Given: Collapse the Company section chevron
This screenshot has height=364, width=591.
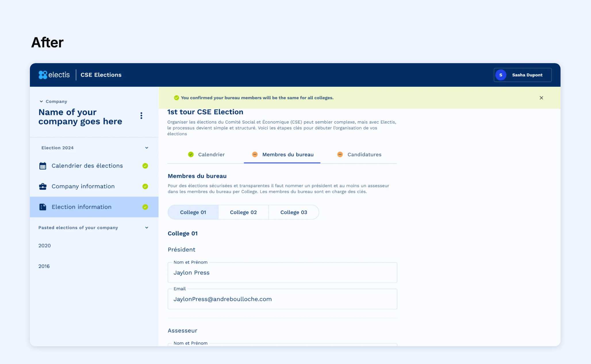Looking at the screenshot, I should tap(41, 101).
